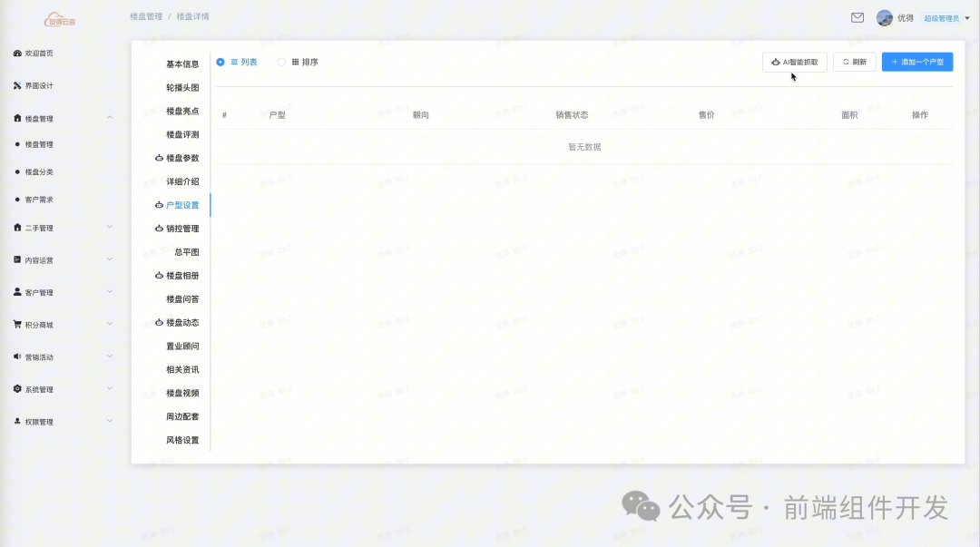Click the 营销活动 megaphone icon
980x547 pixels.
[17, 357]
